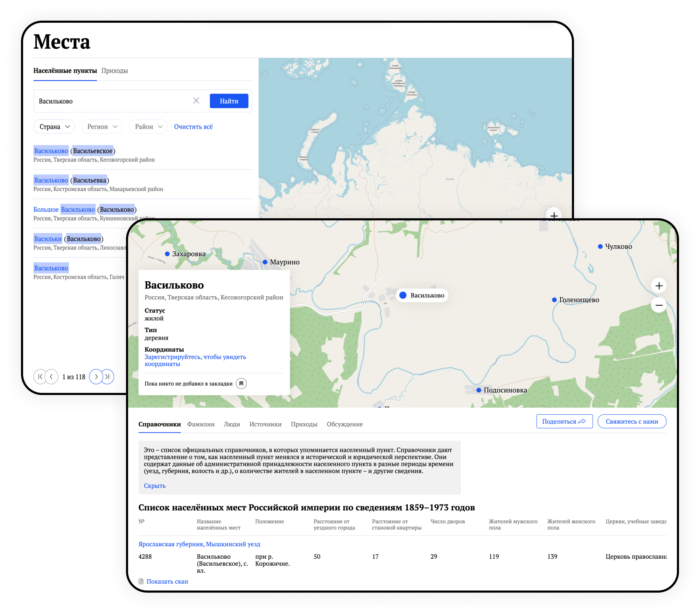The image size is (700, 614).
Task: Hide the help text via Скрыть link
Action: 154,486
